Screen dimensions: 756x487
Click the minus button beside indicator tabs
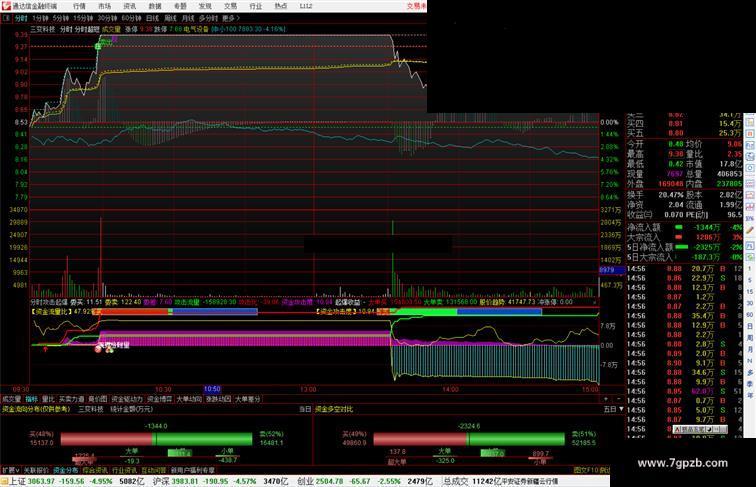click(x=619, y=399)
